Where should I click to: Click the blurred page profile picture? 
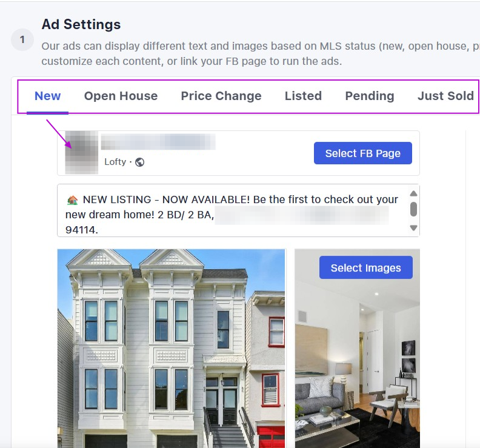(82, 153)
